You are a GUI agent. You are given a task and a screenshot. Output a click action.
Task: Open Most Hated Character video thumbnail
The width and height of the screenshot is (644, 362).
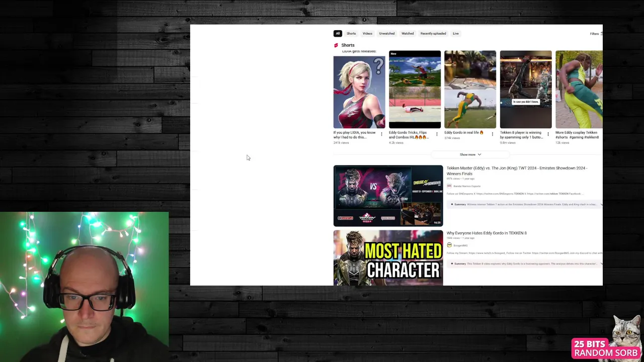388,258
